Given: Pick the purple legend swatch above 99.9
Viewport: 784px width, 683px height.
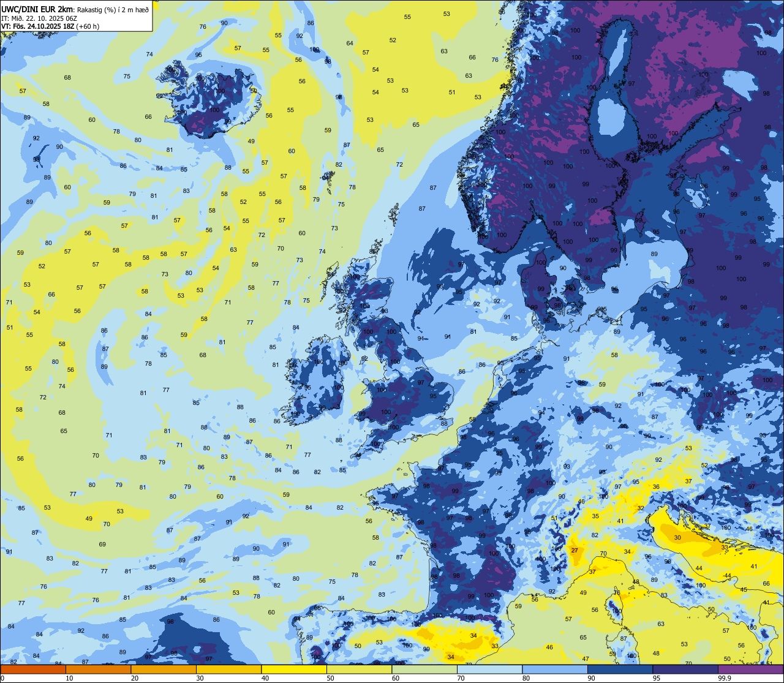Looking at the screenshot, I should click(750, 669).
